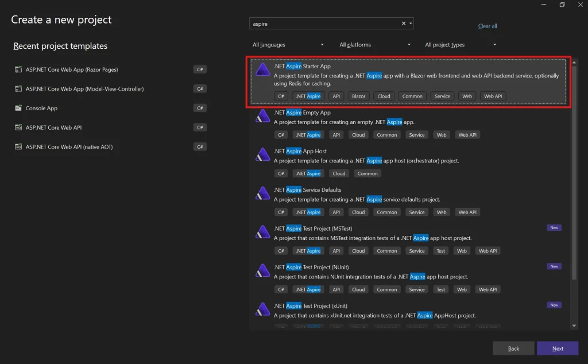Select the .NET Aspire App Host template
588x364 pixels.
tap(408, 162)
